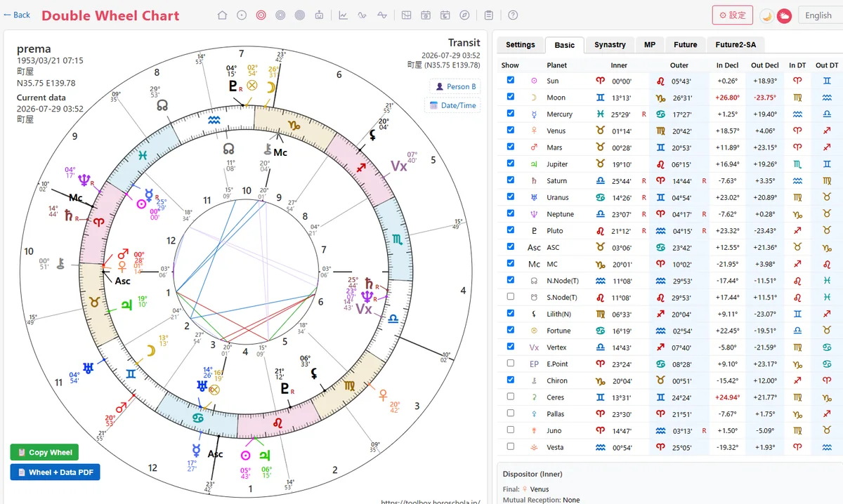Click the Moon Out Decl value -23.75°
Image resolution: width=843 pixels, height=504 pixels.
coord(764,98)
